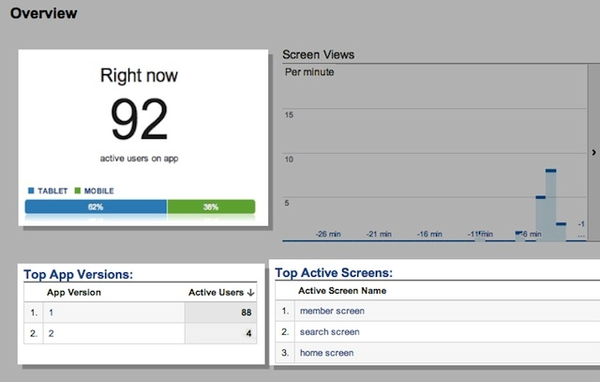Click the App Version column header

[74, 292]
